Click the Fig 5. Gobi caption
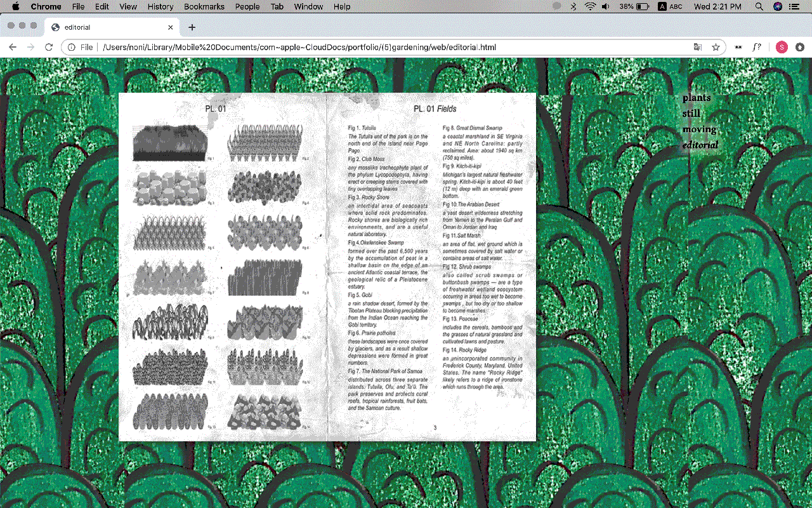The image size is (812, 508). [360, 295]
